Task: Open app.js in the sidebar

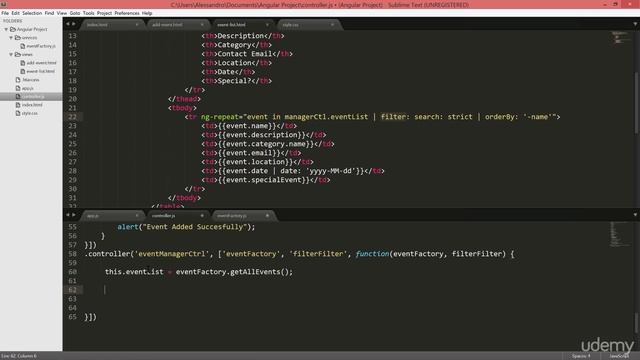Action: click(27, 88)
